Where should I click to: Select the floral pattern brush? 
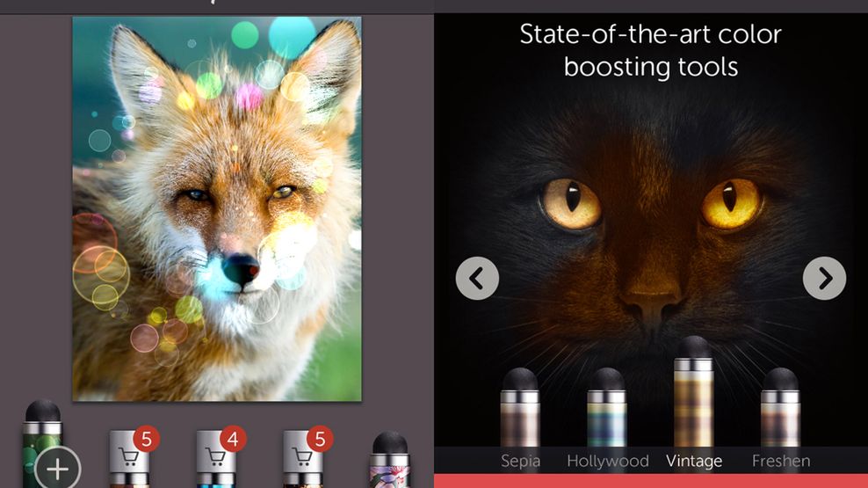[389, 461]
